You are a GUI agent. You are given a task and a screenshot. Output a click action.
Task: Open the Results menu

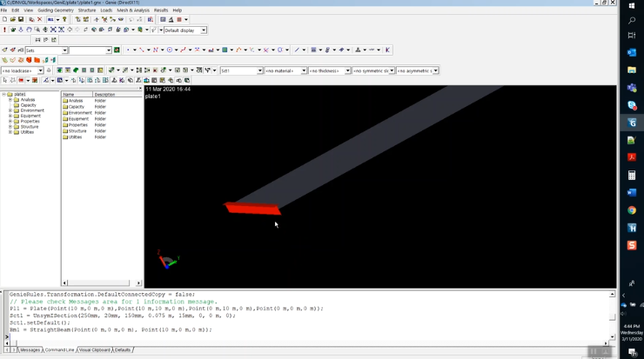(x=161, y=10)
